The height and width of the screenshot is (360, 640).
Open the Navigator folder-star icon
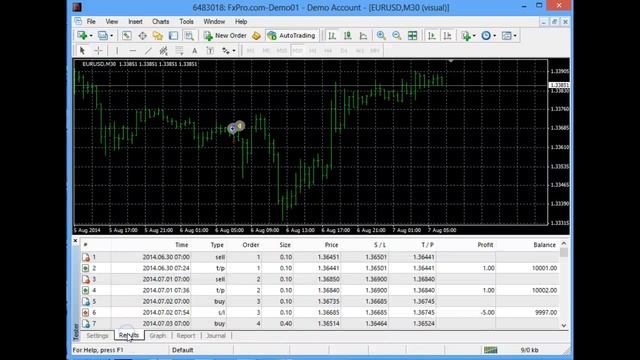158,36
